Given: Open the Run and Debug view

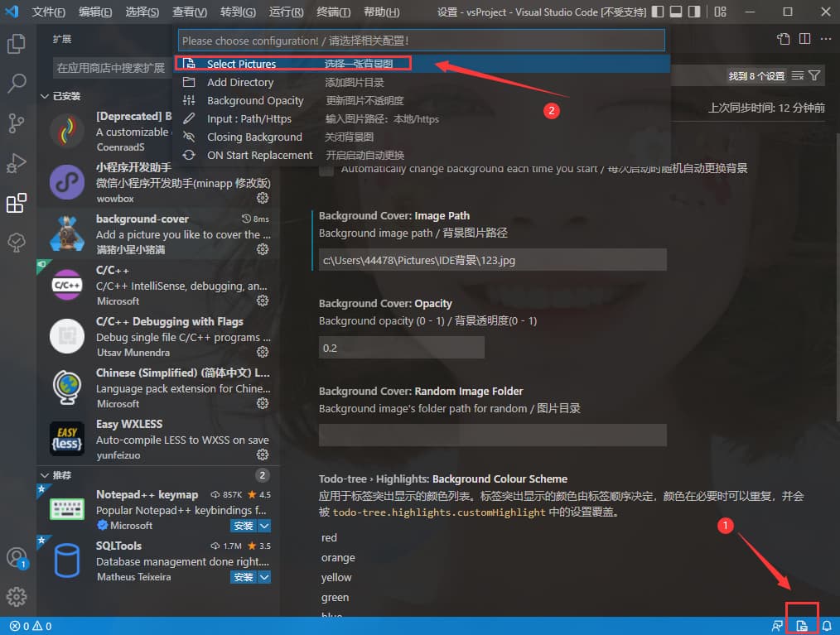Looking at the screenshot, I should point(17,163).
